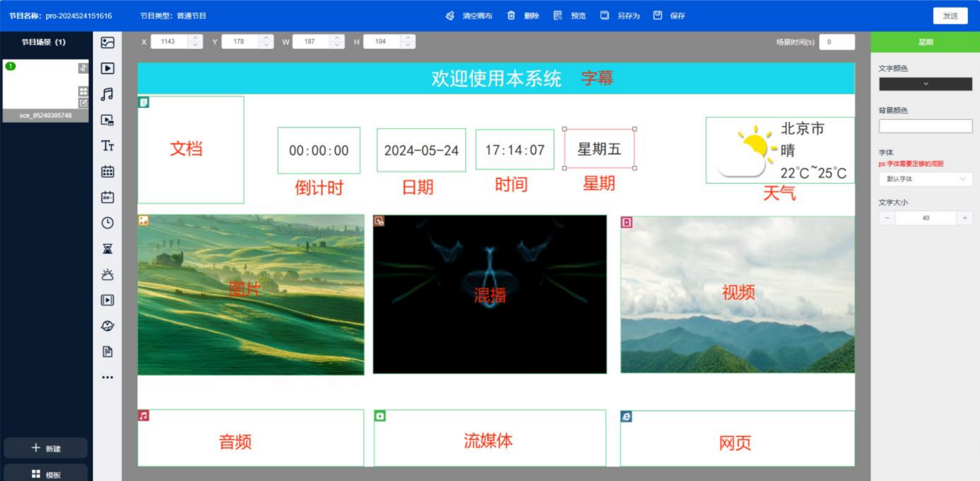Select the image widget tool in sidebar

point(107,42)
